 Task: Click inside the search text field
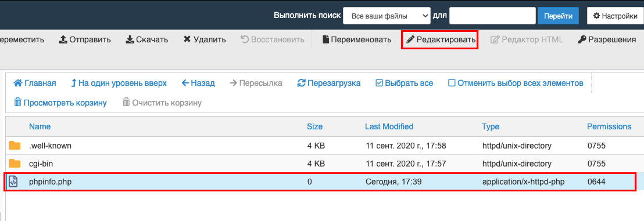492,16
